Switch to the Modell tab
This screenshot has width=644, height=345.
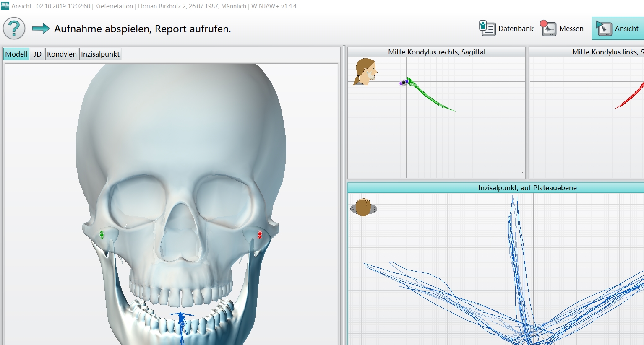coord(16,54)
